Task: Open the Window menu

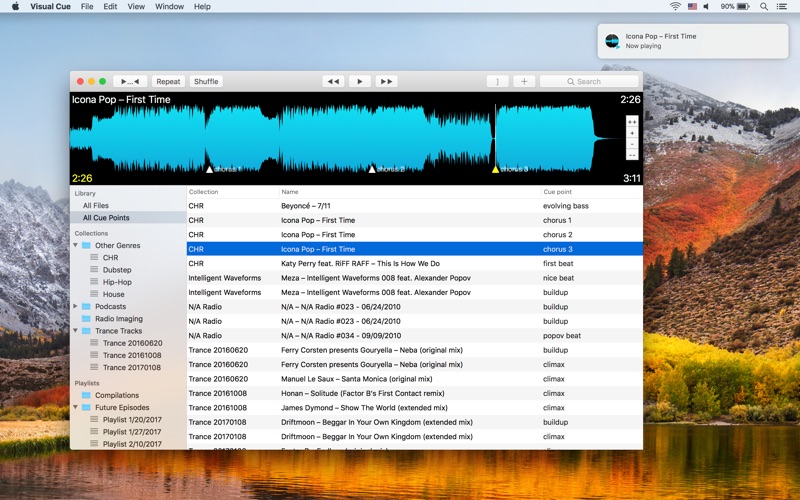Action: (169, 6)
